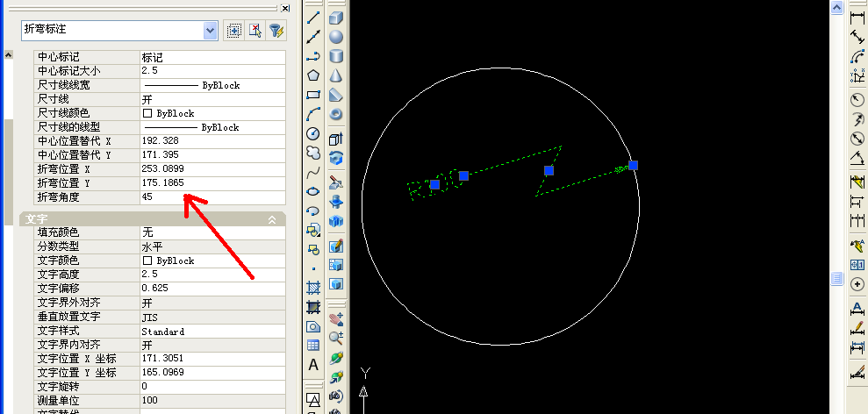Click the Quick Dimension tool
Image resolution: width=868 pixels, height=414 pixels.
(x=857, y=182)
